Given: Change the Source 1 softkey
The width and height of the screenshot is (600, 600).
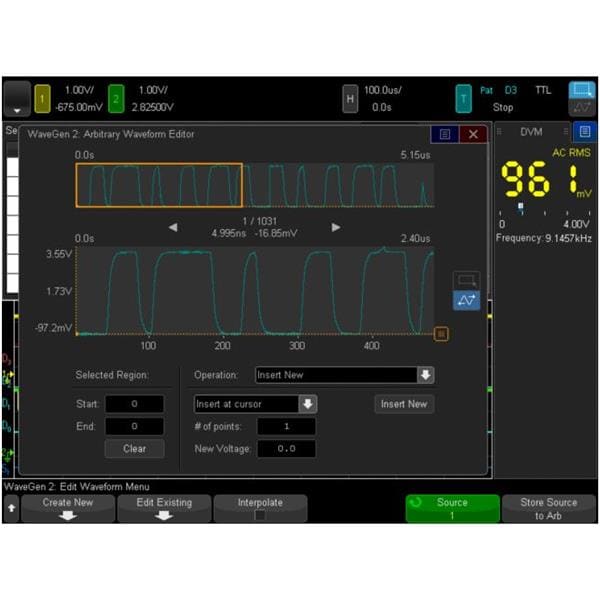Looking at the screenshot, I should pos(452,509).
